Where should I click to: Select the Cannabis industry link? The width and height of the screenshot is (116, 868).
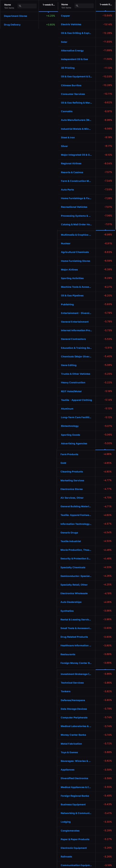(x=67, y=111)
